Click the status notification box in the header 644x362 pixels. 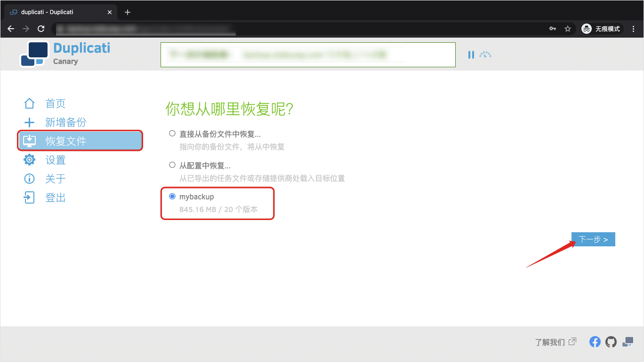pyautogui.click(x=308, y=55)
